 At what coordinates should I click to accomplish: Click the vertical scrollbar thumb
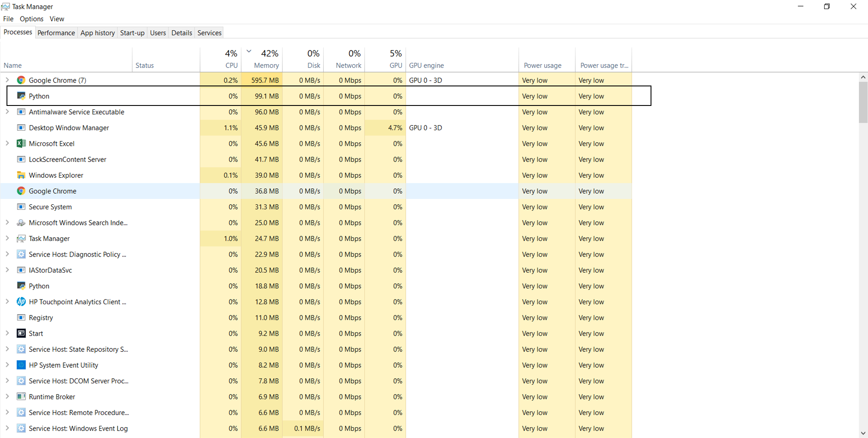coord(863,102)
